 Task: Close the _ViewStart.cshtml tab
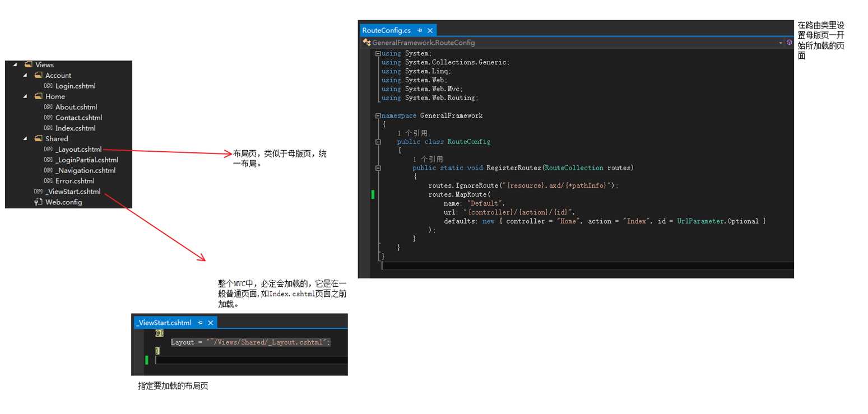[x=211, y=323]
